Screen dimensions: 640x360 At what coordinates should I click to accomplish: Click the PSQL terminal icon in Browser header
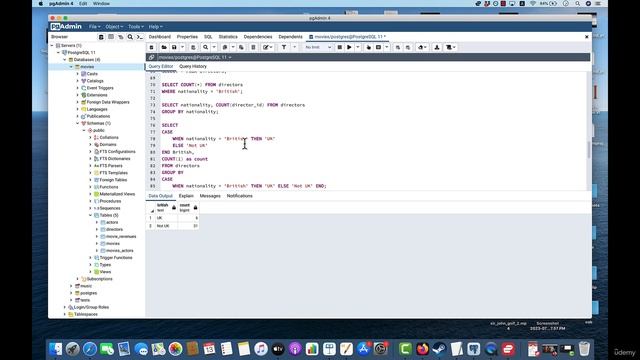[x=140, y=37]
